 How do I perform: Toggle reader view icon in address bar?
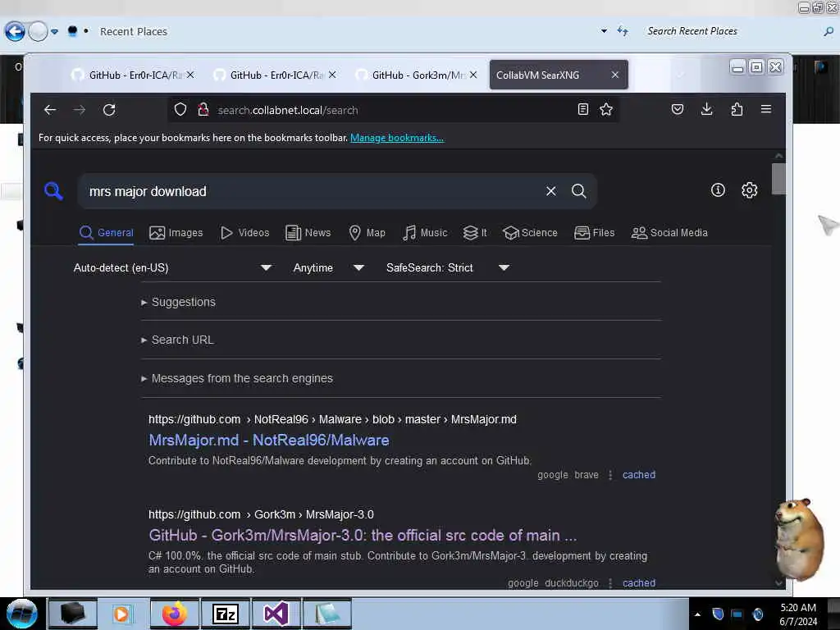click(583, 109)
